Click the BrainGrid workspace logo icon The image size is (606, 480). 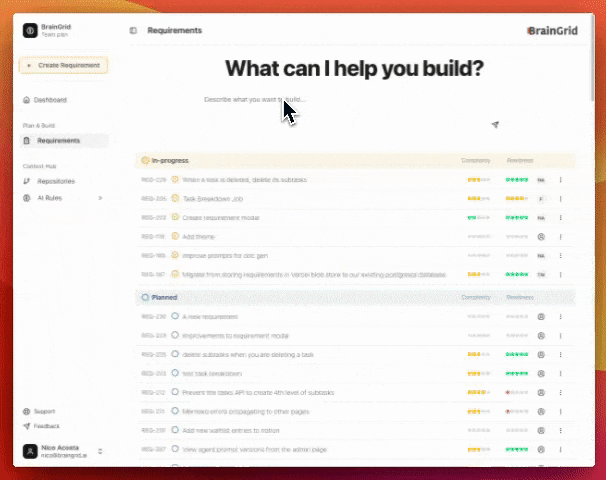tap(30, 31)
